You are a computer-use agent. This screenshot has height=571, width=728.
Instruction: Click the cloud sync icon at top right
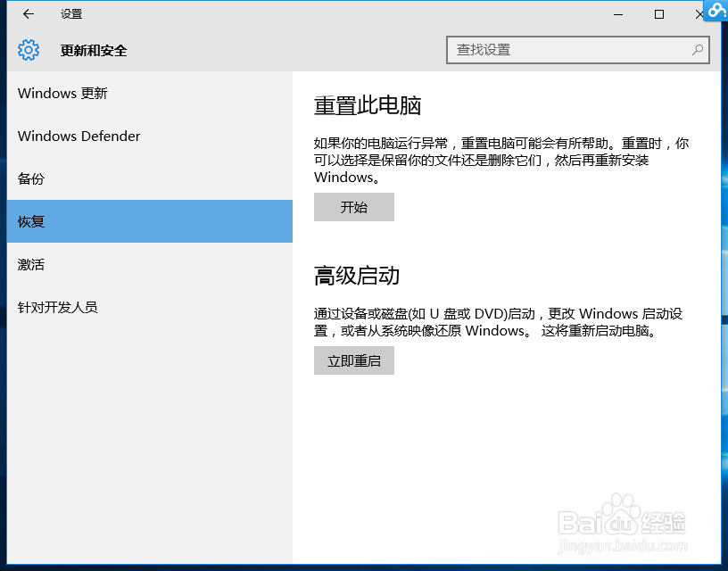point(716,10)
